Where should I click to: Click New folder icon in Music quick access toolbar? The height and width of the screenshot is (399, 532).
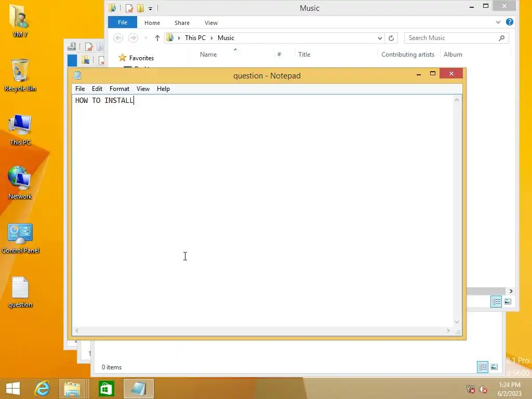pos(140,8)
